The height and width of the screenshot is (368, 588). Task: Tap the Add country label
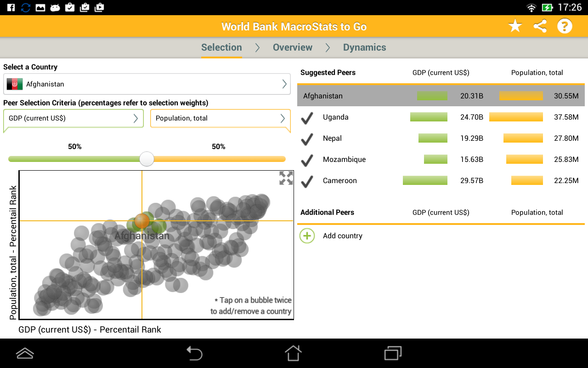(x=343, y=236)
